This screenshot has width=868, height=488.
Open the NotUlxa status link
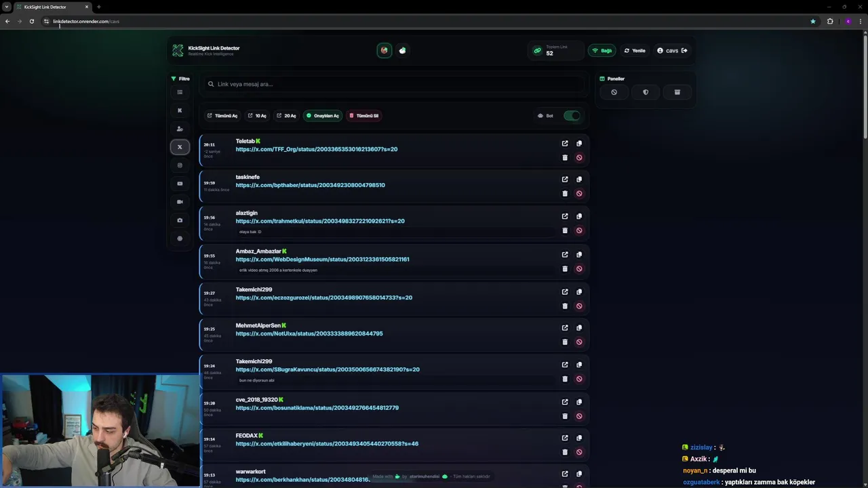(309, 333)
